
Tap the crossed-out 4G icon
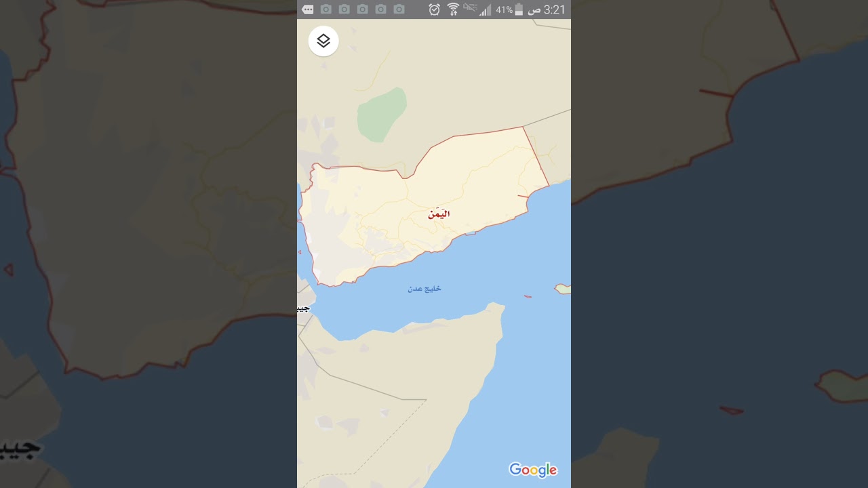point(470,7)
